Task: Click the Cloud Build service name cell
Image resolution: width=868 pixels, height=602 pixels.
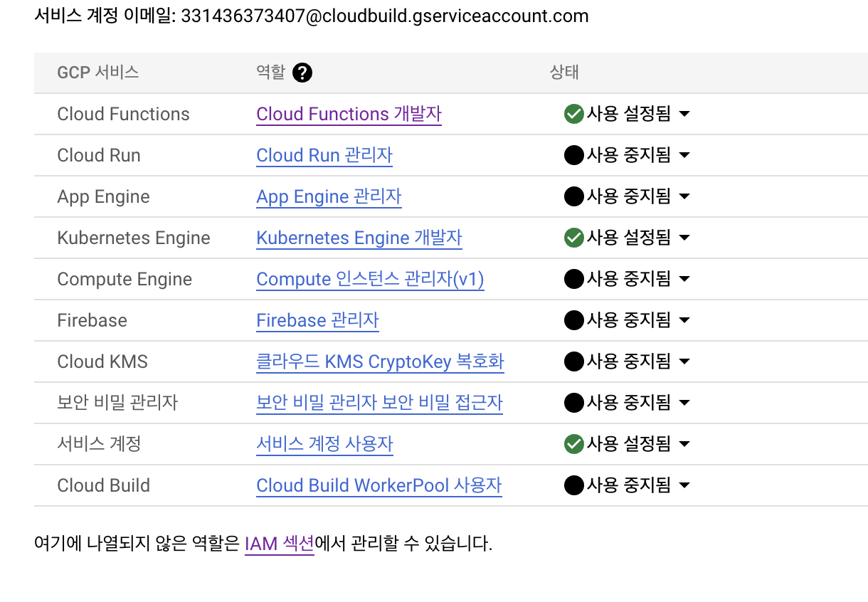Action: 103,485
